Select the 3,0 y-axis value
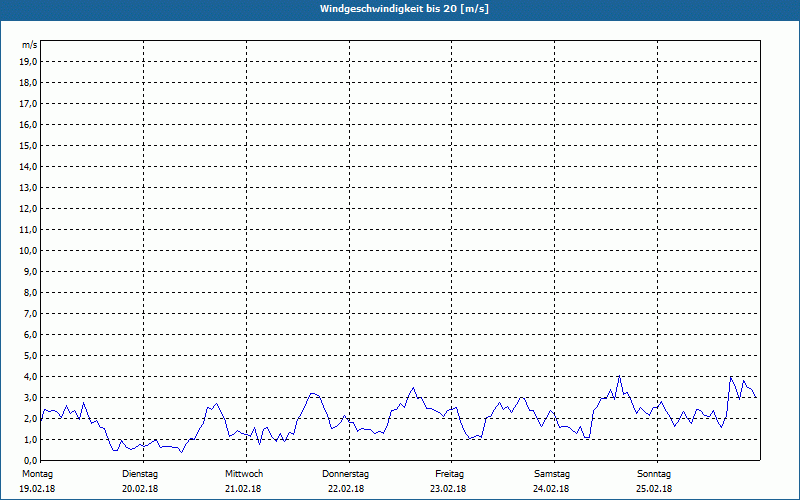The image size is (800, 500). coord(30,397)
